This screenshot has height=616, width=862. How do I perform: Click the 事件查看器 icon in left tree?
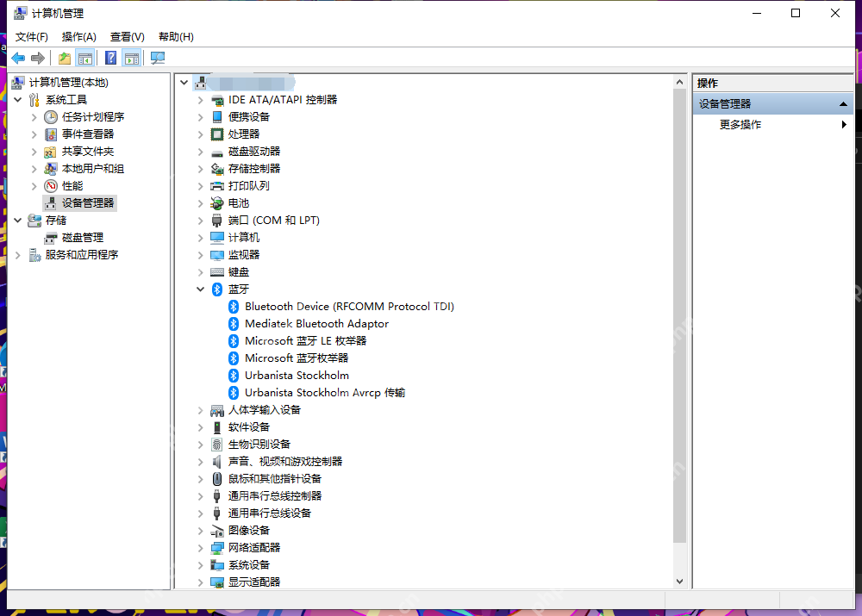(51, 134)
